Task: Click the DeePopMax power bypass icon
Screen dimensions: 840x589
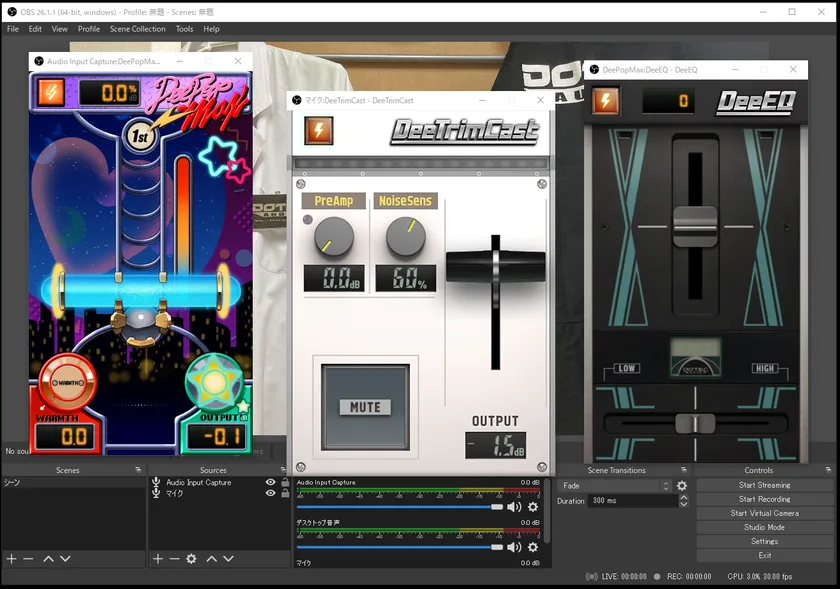Action: (x=51, y=92)
